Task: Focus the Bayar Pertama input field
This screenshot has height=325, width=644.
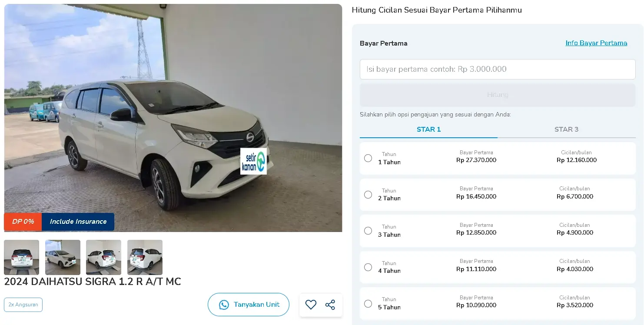Action: click(x=498, y=70)
